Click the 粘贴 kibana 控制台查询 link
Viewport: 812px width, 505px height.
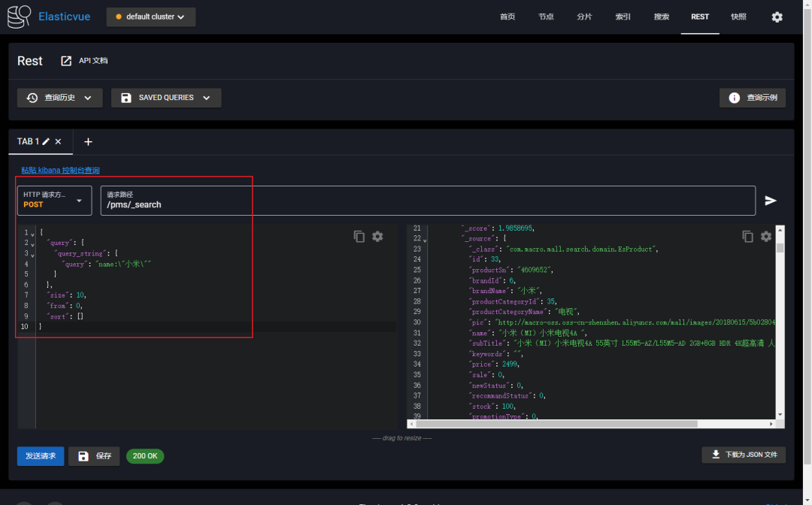coord(60,171)
